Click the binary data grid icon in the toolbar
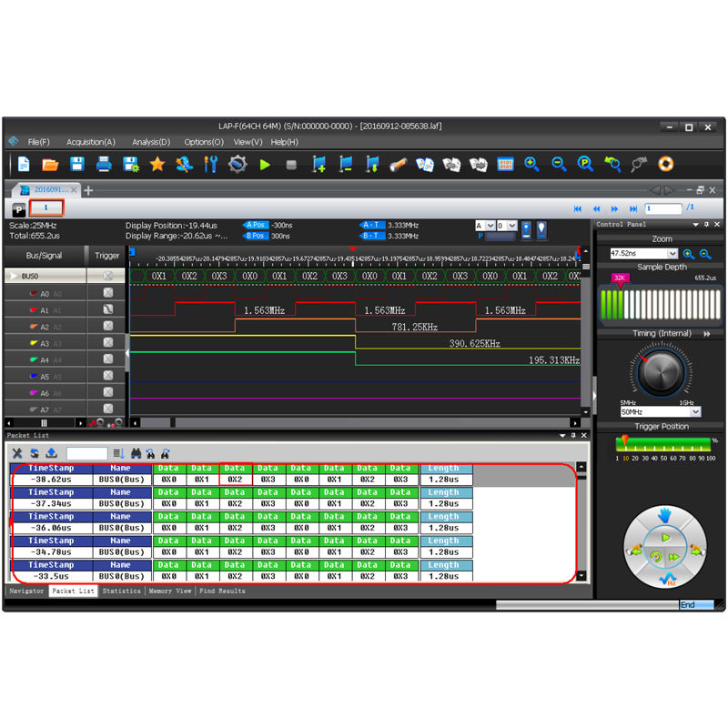The width and height of the screenshot is (728, 728). pyautogui.click(x=505, y=164)
